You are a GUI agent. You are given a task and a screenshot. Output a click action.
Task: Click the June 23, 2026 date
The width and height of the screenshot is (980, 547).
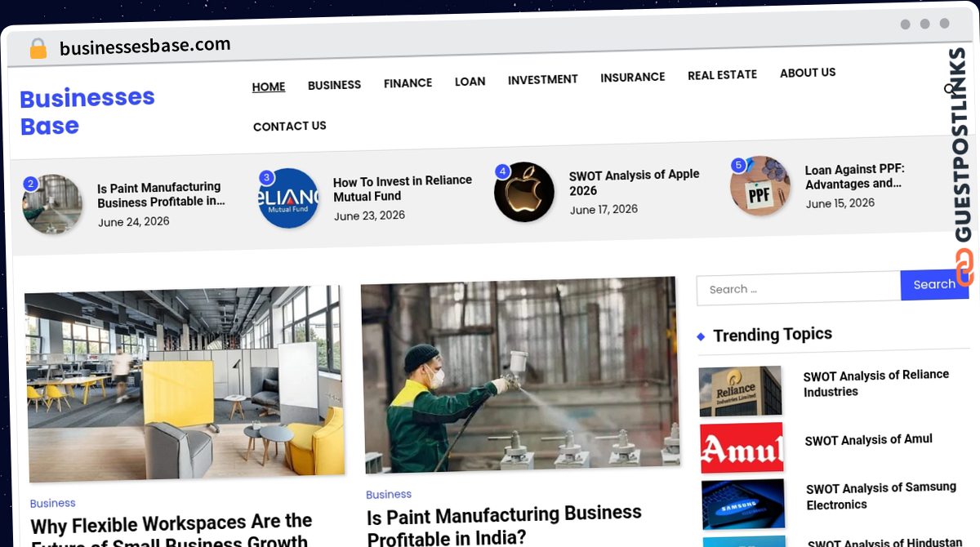(x=369, y=216)
